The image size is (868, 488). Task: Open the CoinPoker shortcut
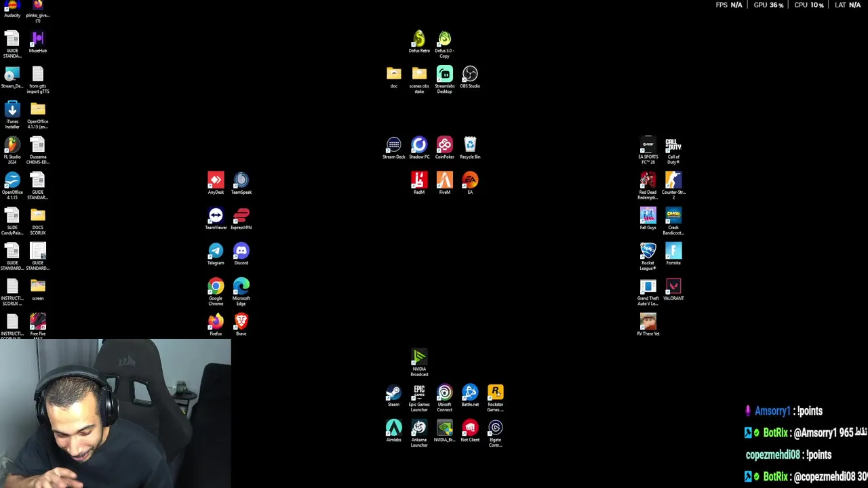click(445, 148)
